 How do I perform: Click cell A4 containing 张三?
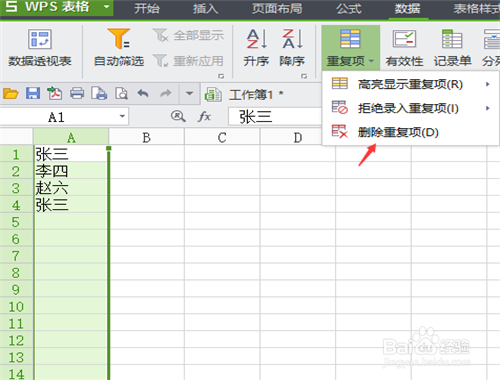tap(71, 205)
